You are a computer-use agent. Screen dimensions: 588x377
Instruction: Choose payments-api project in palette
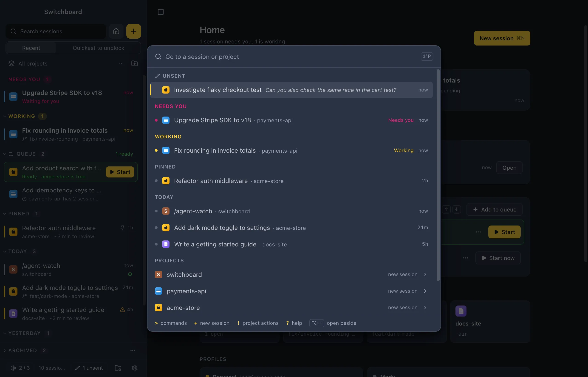coord(291,291)
